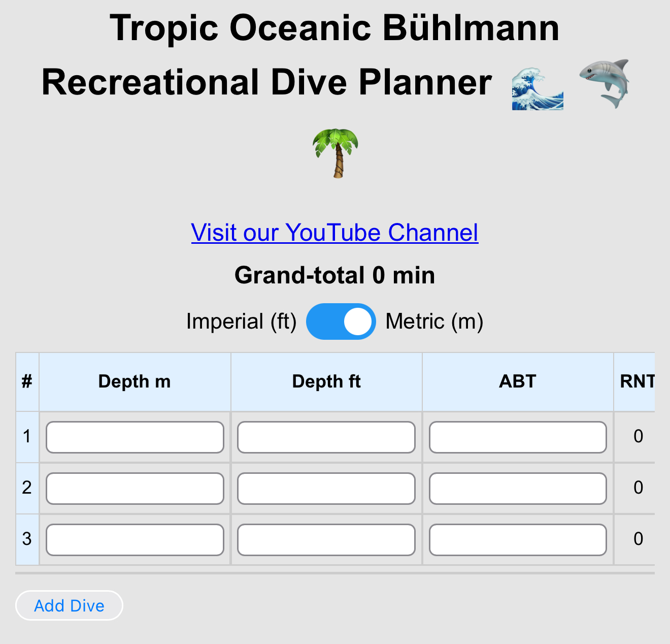Click the Depth ft column header
Image resolution: width=670 pixels, height=644 pixels.
[x=326, y=381]
